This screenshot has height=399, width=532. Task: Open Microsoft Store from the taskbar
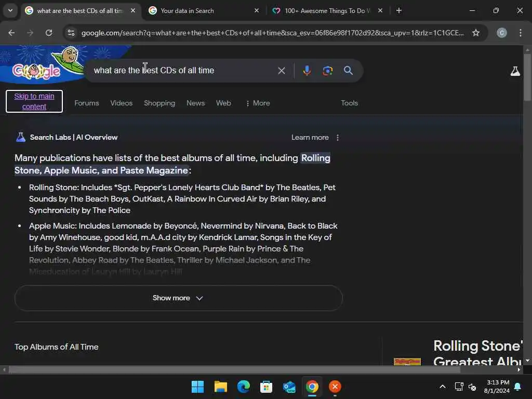click(x=267, y=387)
